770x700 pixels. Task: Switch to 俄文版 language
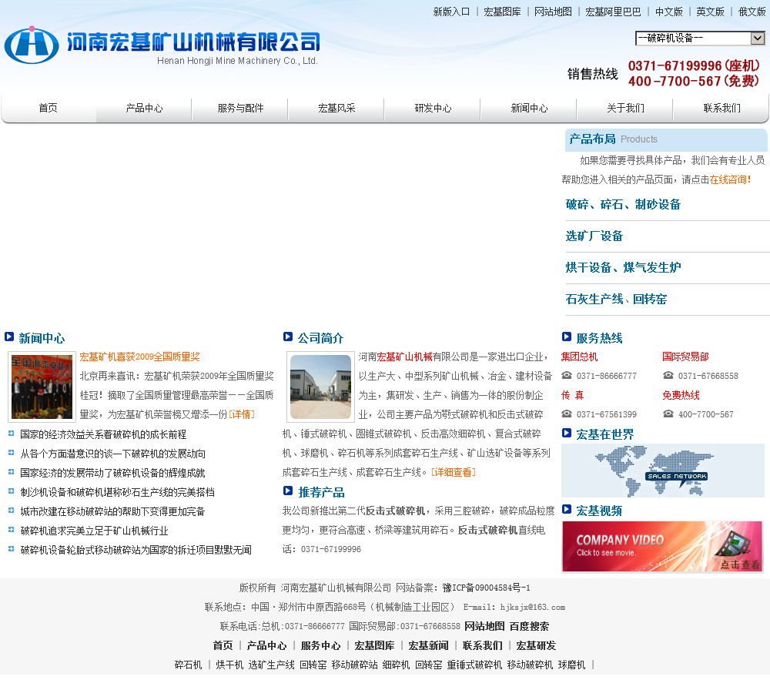pos(752,12)
